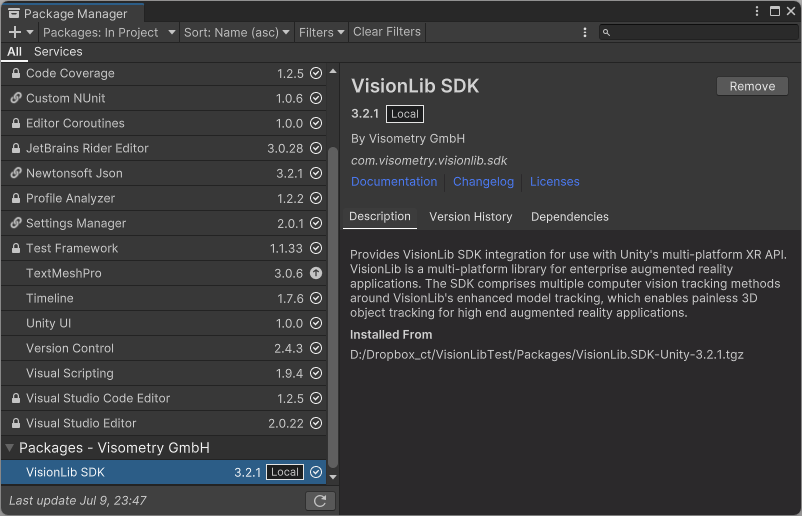Click the lock icon beside Profile Analyzer
This screenshot has width=802, height=516.
click(16, 198)
